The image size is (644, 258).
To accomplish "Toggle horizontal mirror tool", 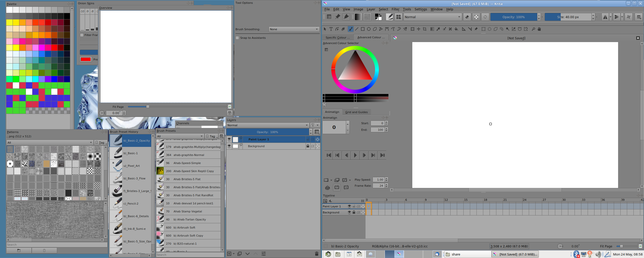I will click(x=605, y=17).
